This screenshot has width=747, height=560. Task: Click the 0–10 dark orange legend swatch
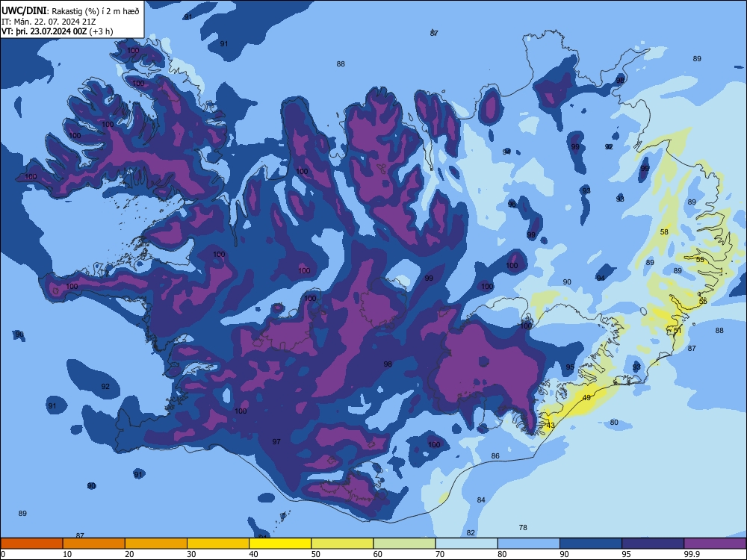click(x=31, y=544)
